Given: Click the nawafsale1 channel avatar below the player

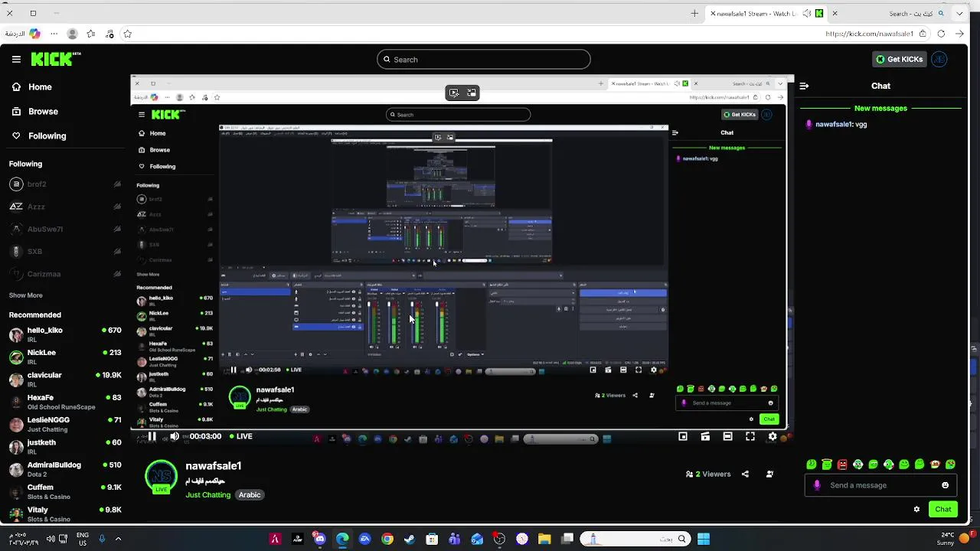Looking at the screenshot, I should pyautogui.click(x=162, y=476).
